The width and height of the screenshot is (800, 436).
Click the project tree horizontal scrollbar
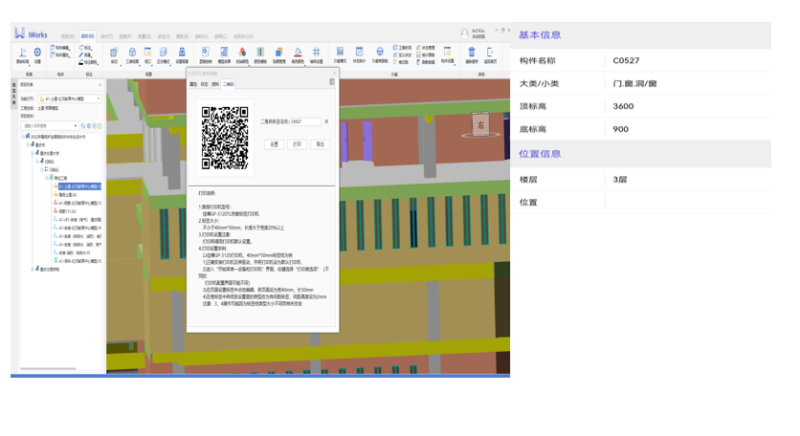(x=48, y=369)
